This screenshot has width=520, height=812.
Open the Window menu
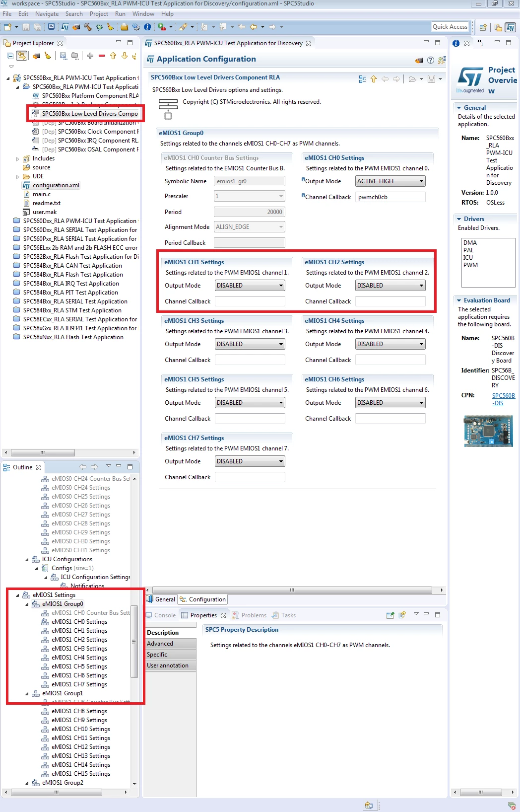pos(143,14)
